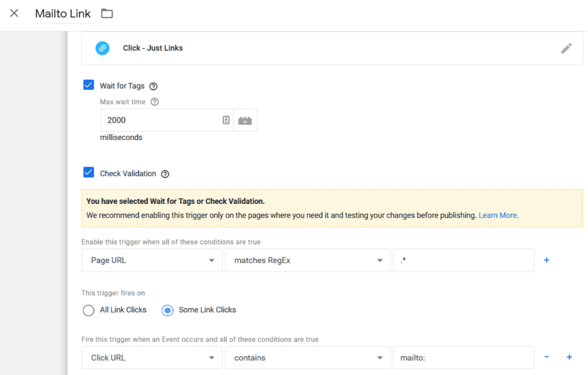
Task: Select the Some Link Clicks radio button
Action: coord(167,311)
